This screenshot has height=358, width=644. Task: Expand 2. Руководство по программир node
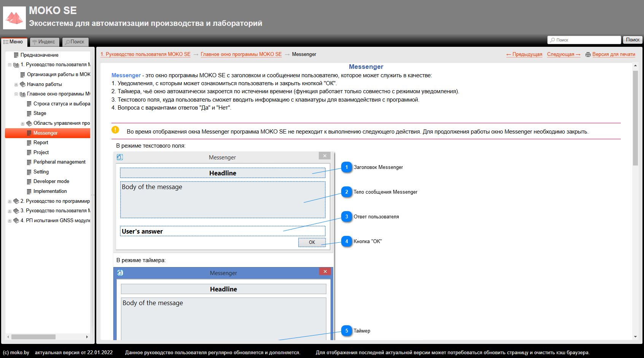[10, 201]
